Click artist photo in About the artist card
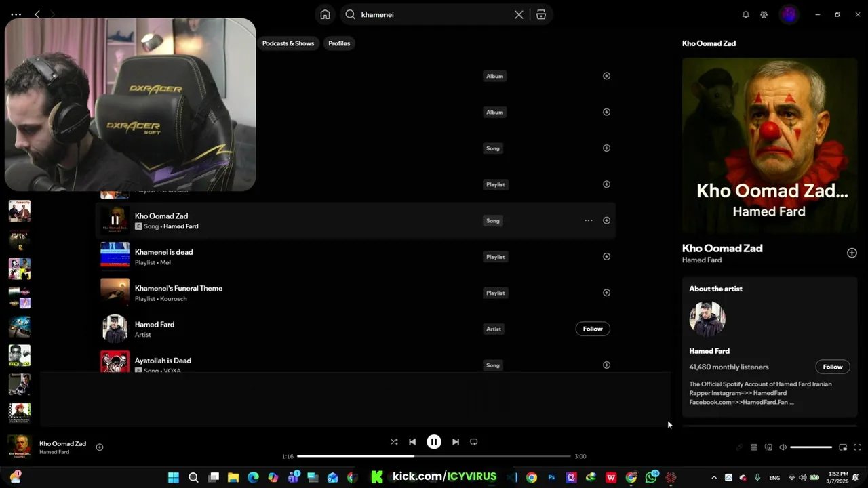 707,319
